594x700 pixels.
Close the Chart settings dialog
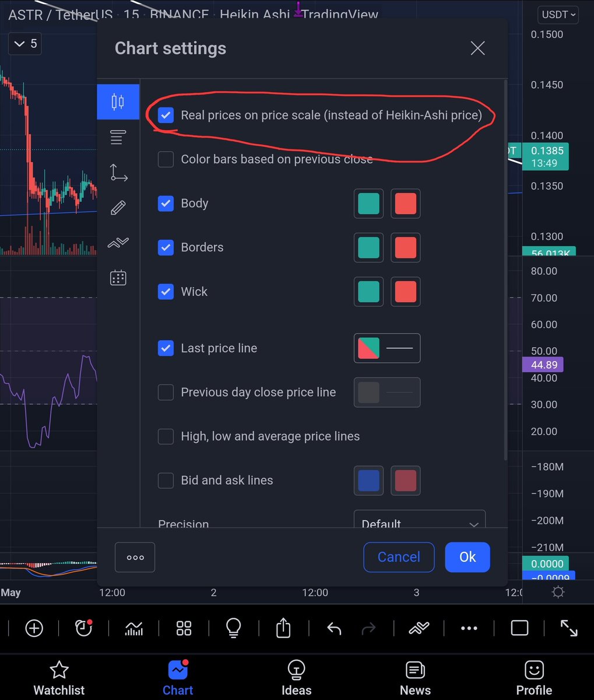point(477,48)
